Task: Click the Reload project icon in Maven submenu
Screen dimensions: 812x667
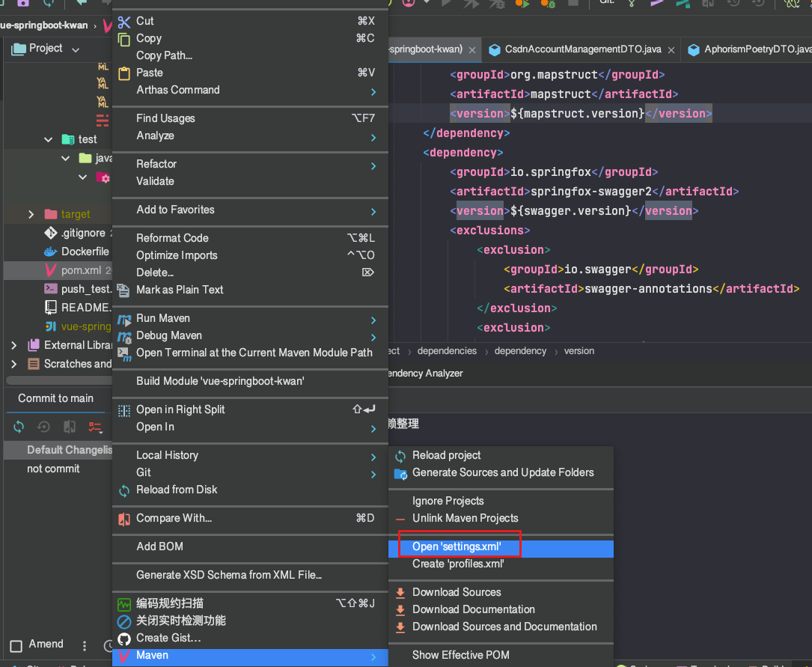Action: tap(400, 456)
